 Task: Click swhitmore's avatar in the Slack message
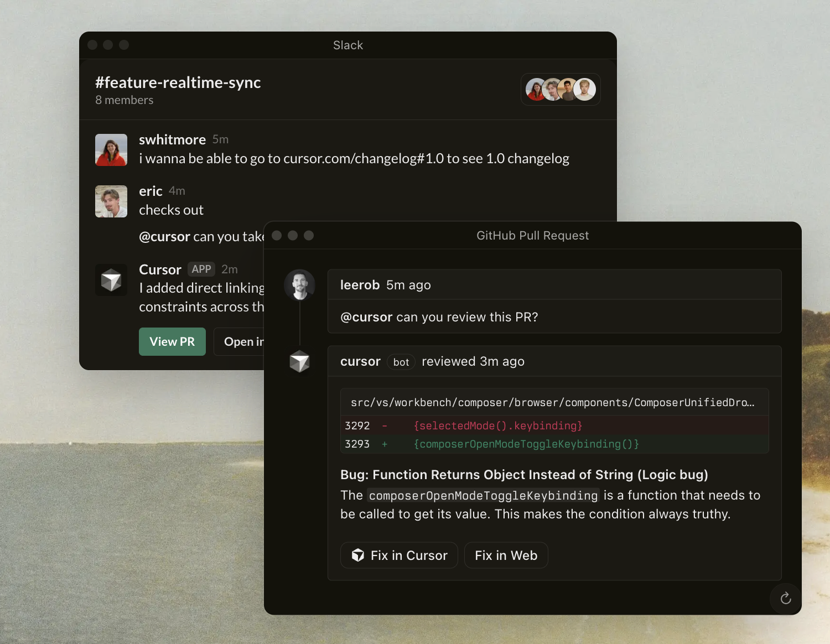111,150
